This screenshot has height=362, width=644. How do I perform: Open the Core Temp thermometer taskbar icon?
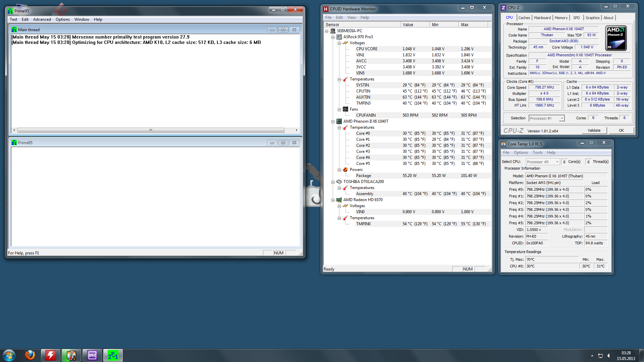[x=71, y=355]
